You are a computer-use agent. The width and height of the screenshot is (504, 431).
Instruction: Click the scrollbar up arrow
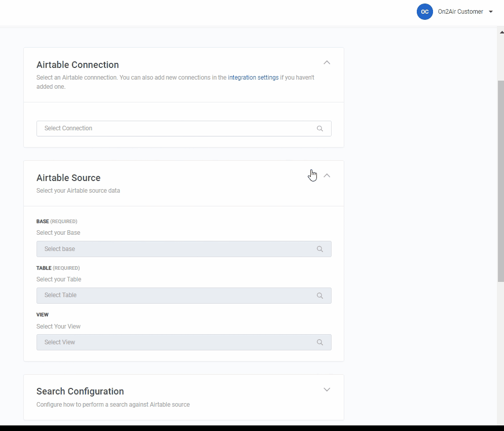[501, 31]
